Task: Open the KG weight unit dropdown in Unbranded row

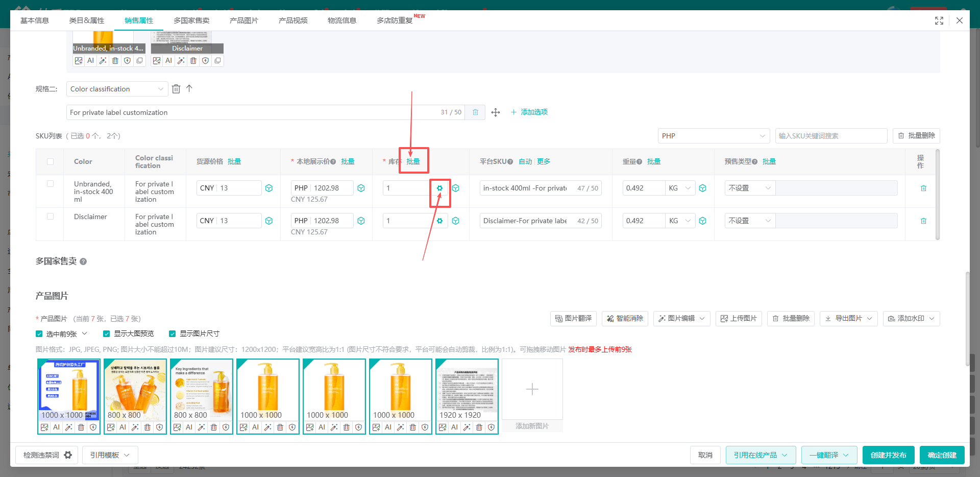Action: coord(680,188)
